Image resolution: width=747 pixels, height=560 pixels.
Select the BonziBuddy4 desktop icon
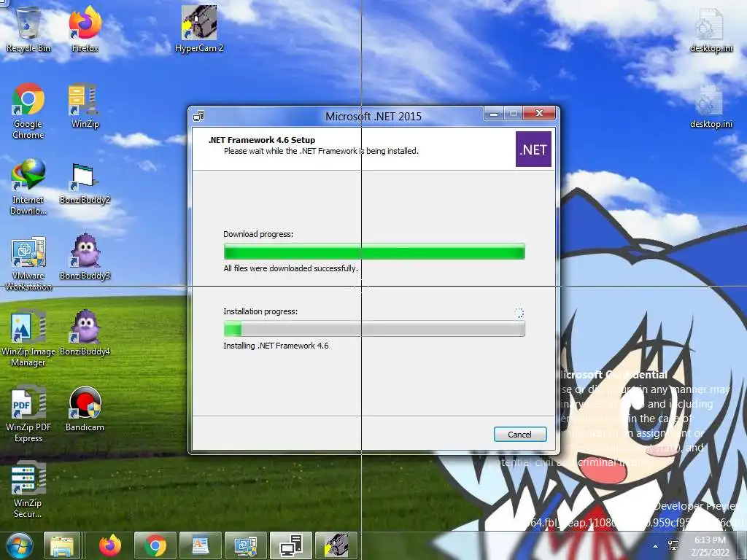(85, 332)
